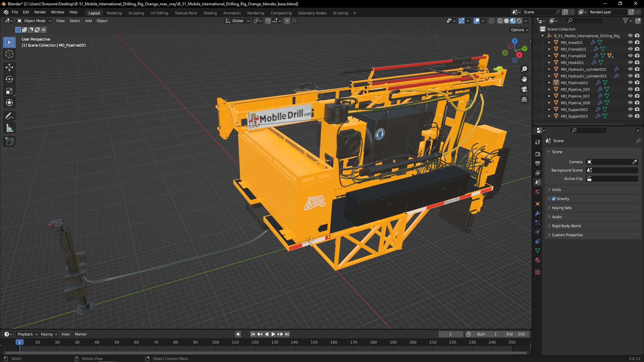The image size is (644, 362).
Task: Hide MD_Frame003 in viewport
Action: [x=630, y=49]
